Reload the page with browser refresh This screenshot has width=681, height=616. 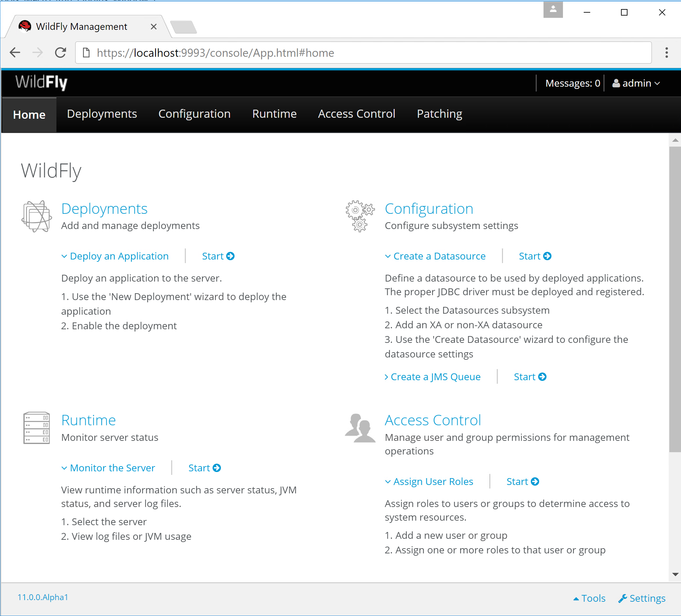click(60, 53)
